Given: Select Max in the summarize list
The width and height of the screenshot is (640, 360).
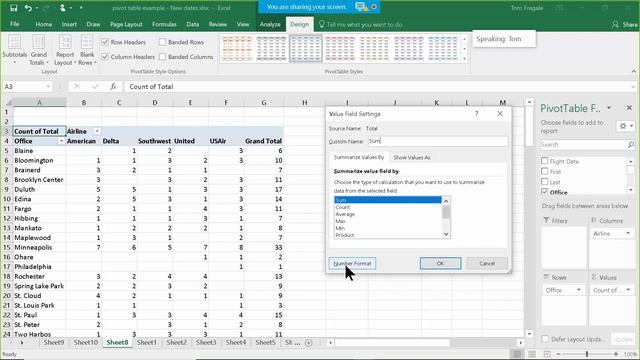Looking at the screenshot, I should (387, 221).
